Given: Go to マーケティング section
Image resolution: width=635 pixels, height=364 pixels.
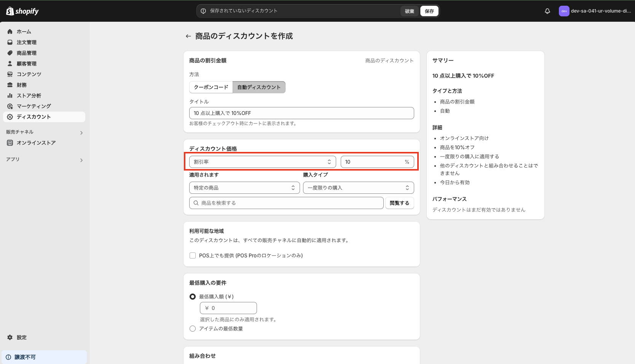Looking at the screenshot, I should 34,106.
